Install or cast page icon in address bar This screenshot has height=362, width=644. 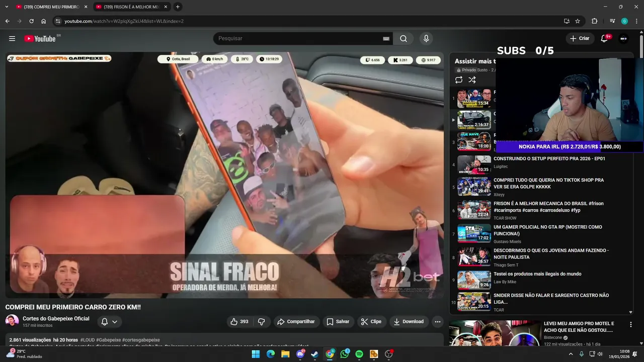(567, 21)
